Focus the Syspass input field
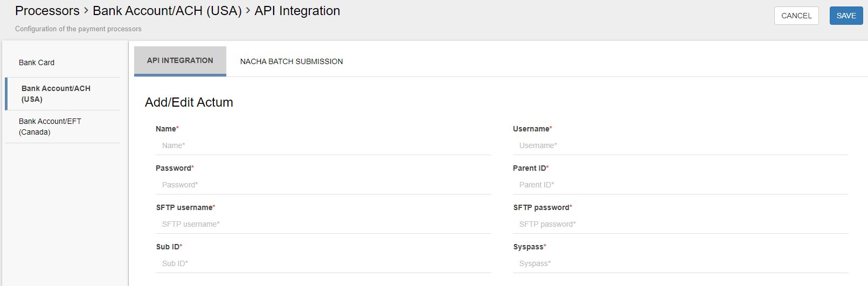 680,263
